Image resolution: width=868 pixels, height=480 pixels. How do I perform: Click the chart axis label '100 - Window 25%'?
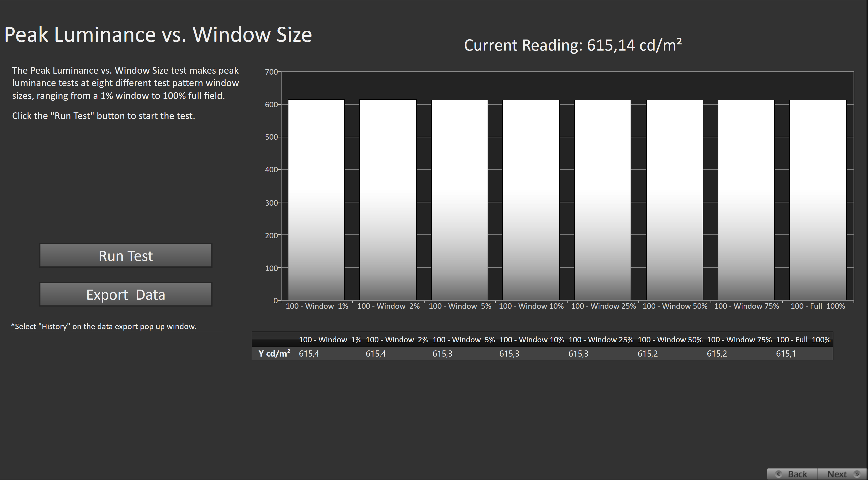604,306
